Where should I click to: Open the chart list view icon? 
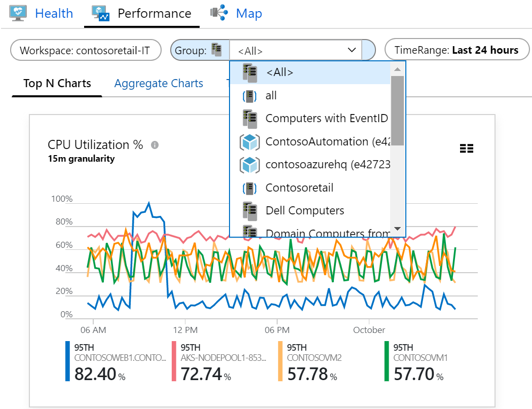point(466,148)
